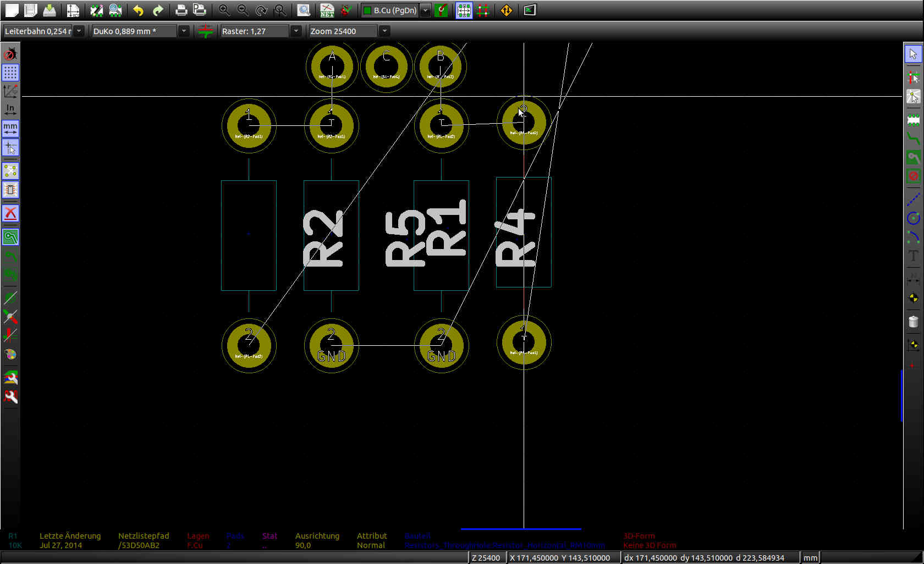Expand the Leiterbahn track width dropdown
This screenshot has height=564, width=924.
click(x=79, y=31)
